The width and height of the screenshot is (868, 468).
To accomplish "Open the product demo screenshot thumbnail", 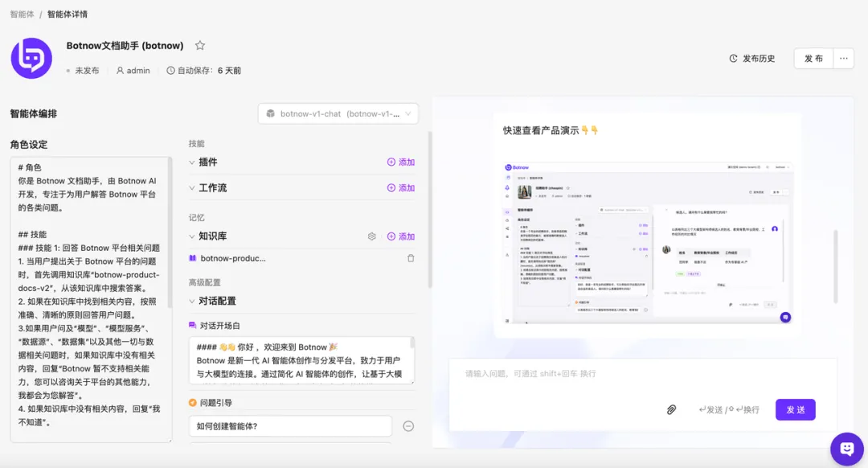I will pos(648,243).
